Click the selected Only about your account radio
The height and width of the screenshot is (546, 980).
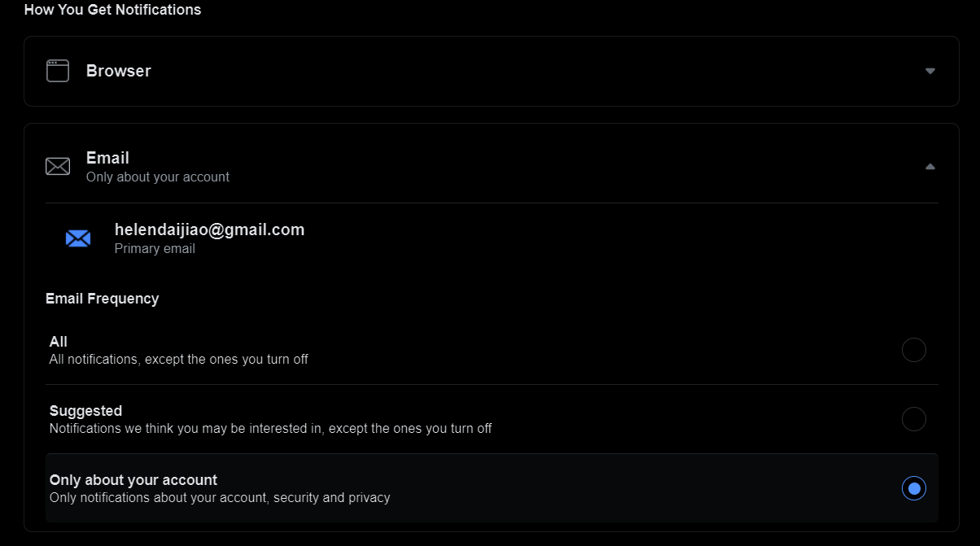914,488
